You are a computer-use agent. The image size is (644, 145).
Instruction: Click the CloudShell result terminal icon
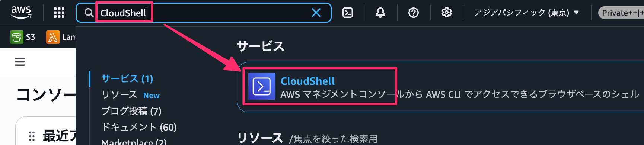(x=262, y=86)
